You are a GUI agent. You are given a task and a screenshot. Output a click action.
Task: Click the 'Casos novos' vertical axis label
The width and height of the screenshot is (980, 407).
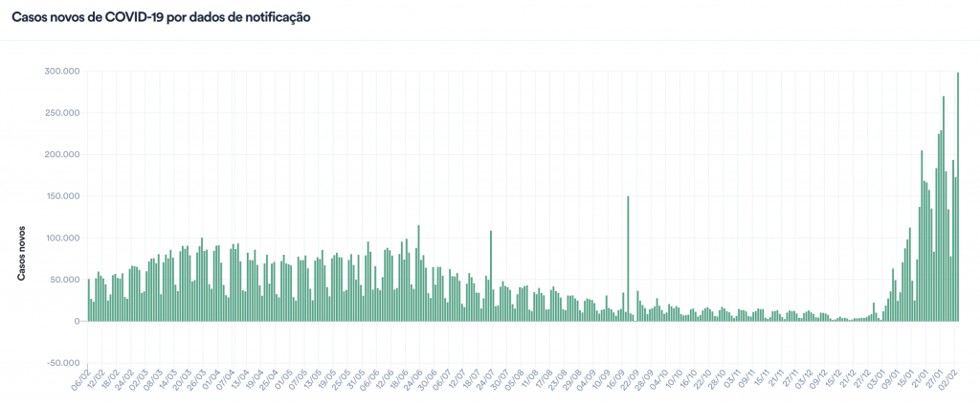coord(20,255)
